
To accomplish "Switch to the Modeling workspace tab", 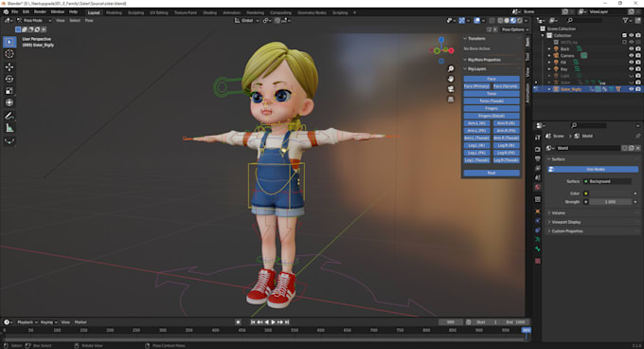I will (114, 12).
